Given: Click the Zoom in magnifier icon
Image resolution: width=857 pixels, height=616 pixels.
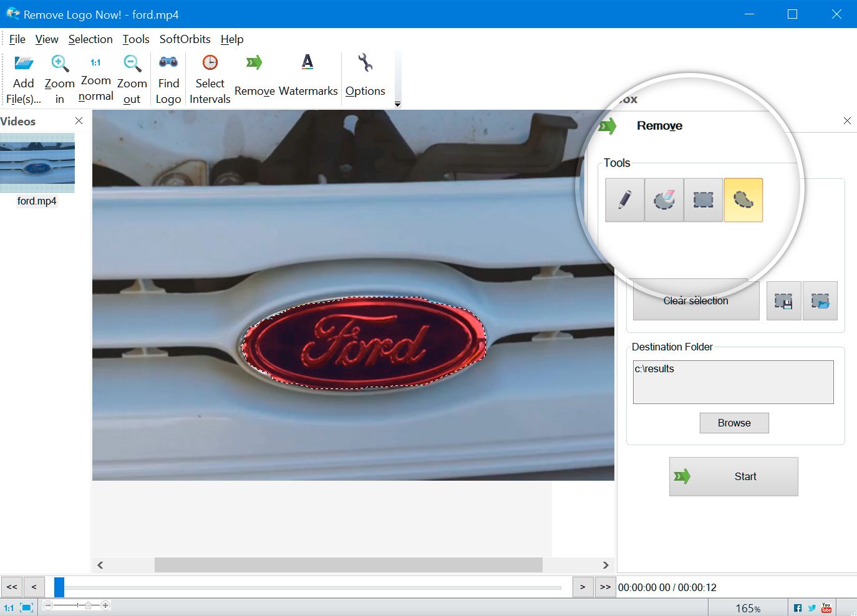Looking at the screenshot, I should click(60, 63).
